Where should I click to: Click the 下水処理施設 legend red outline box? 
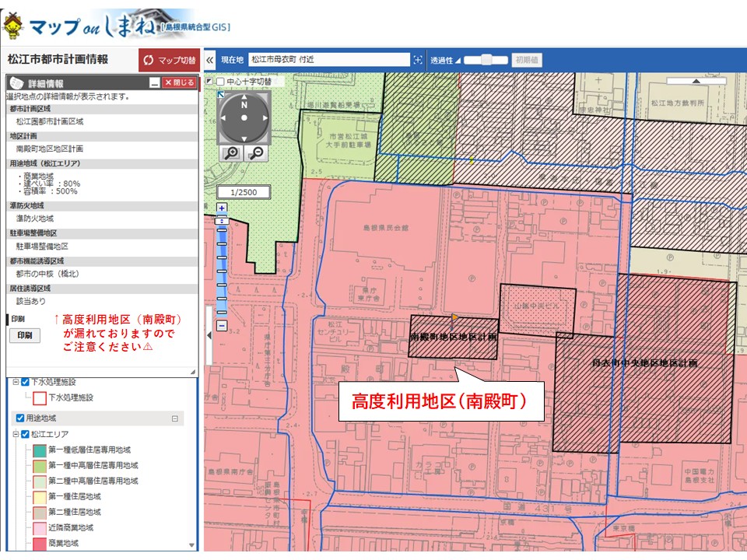tap(40, 397)
